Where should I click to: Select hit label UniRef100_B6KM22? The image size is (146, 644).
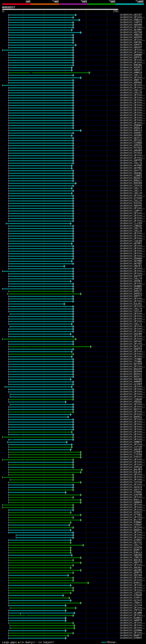click(131, 417)
